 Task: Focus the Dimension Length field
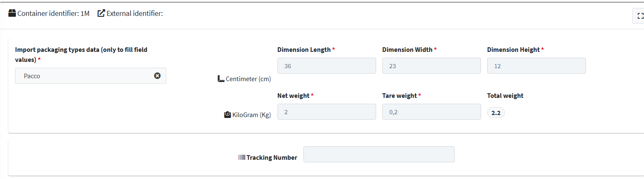[327, 66]
